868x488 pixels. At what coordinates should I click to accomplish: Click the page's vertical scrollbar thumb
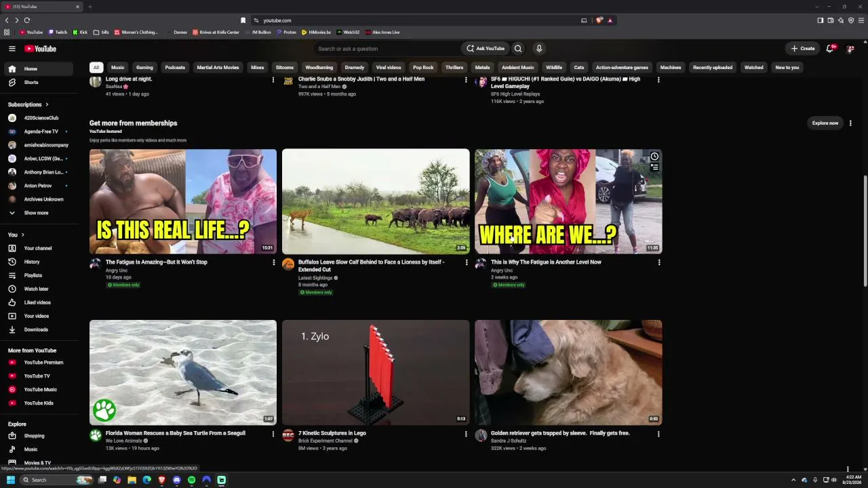coord(865,230)
